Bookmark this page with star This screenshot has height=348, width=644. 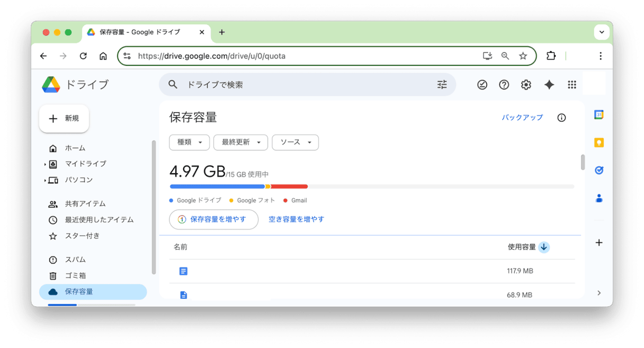(x=523, y=56)
